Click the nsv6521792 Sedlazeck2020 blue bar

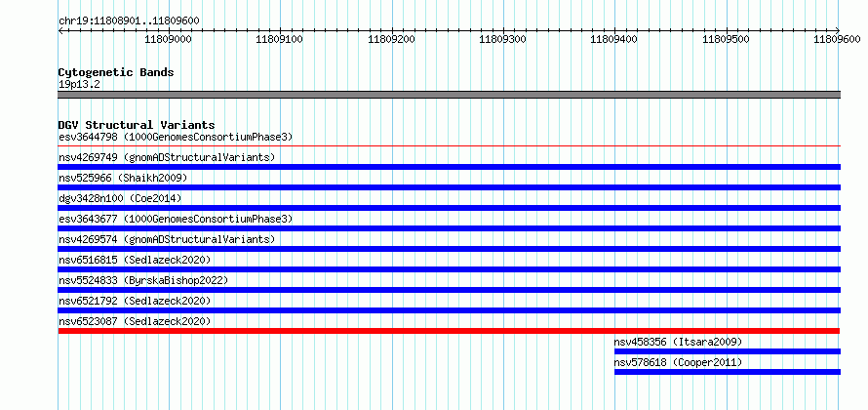[x=449, y=310]
